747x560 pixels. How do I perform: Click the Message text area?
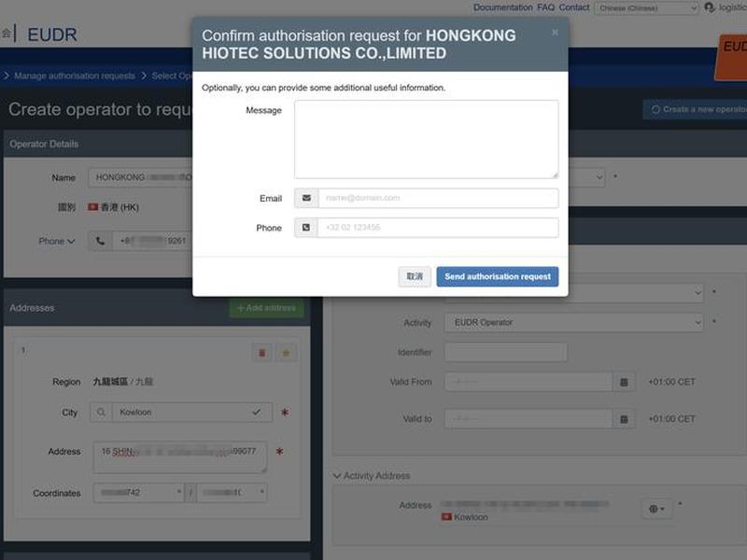tap(426, 139)
